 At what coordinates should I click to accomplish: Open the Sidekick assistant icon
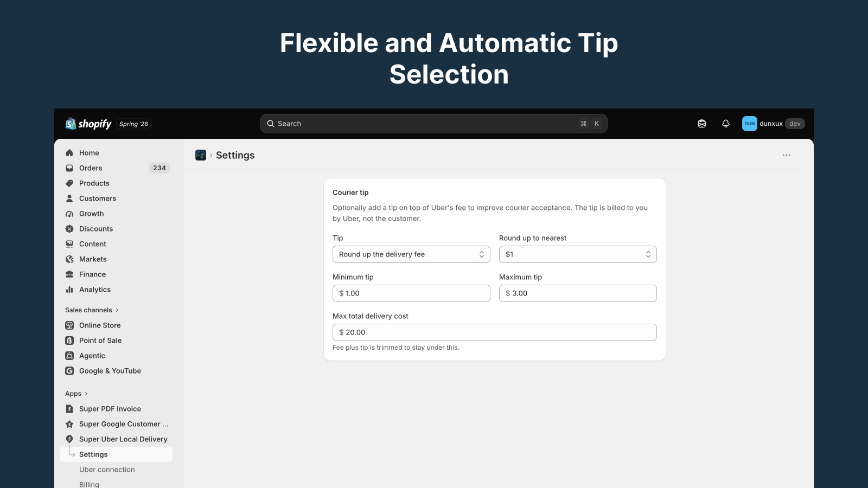pyautogui.click(x=702, y=124)
